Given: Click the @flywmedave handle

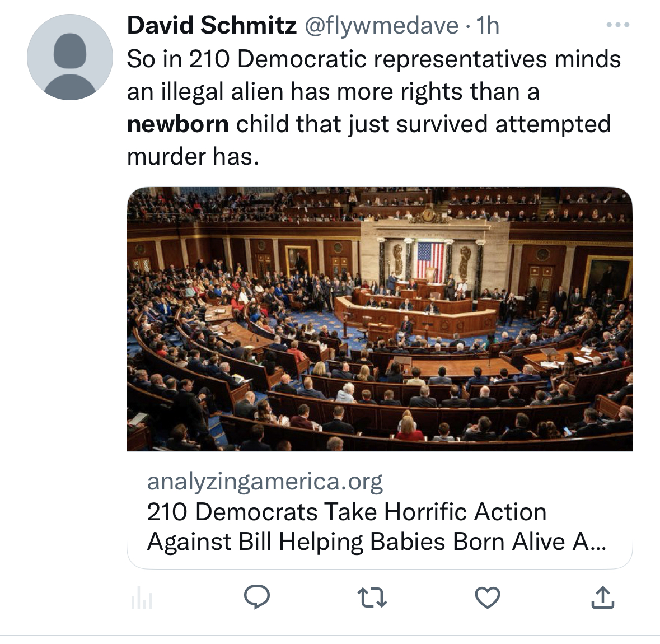Looking at the screenshot, I should point(381,25).
